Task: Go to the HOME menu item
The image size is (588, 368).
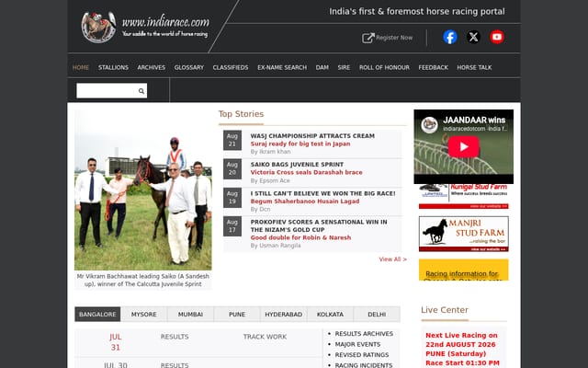Action: [81, 67]
